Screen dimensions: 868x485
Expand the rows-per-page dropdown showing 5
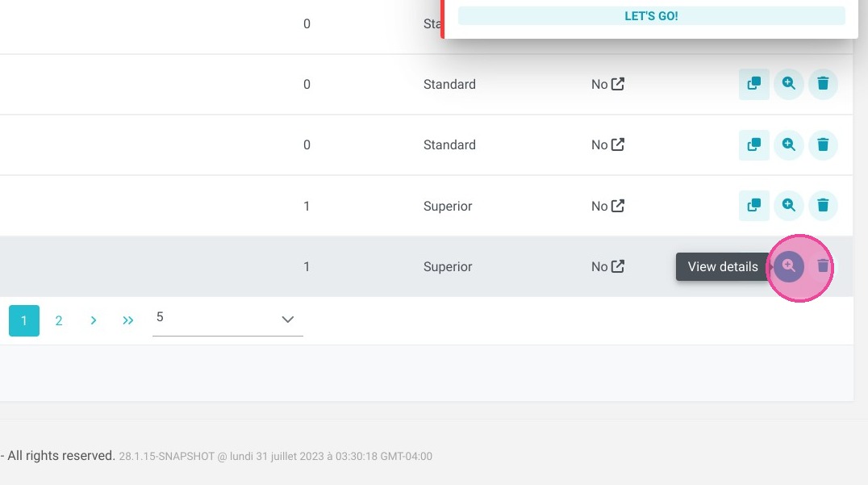(227, 320)
